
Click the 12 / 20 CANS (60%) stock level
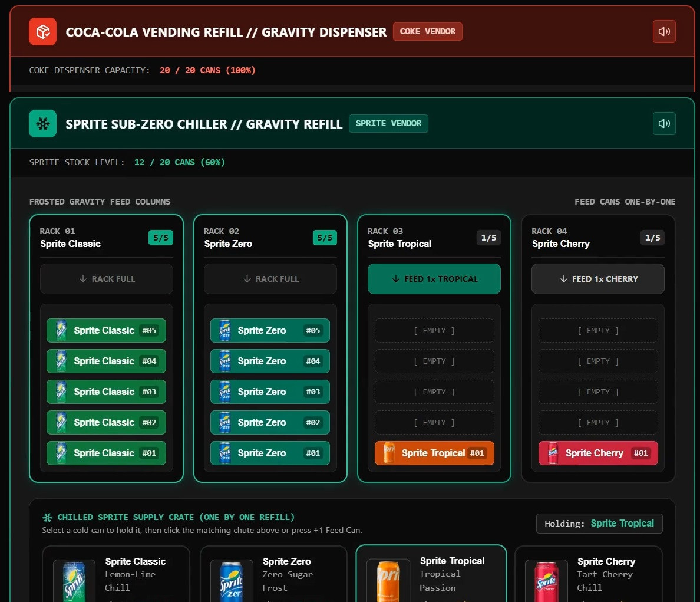pyautogui.click(x=180, y=162)
